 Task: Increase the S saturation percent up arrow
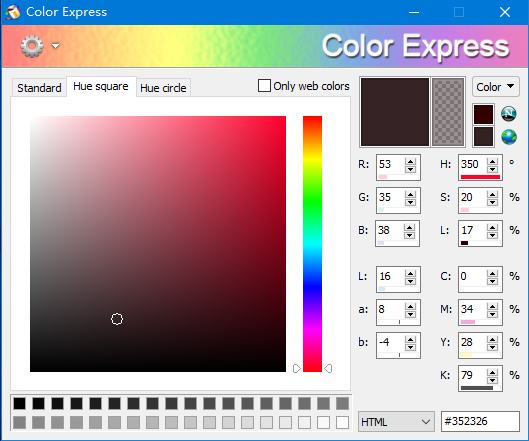(x=493, y=195)
